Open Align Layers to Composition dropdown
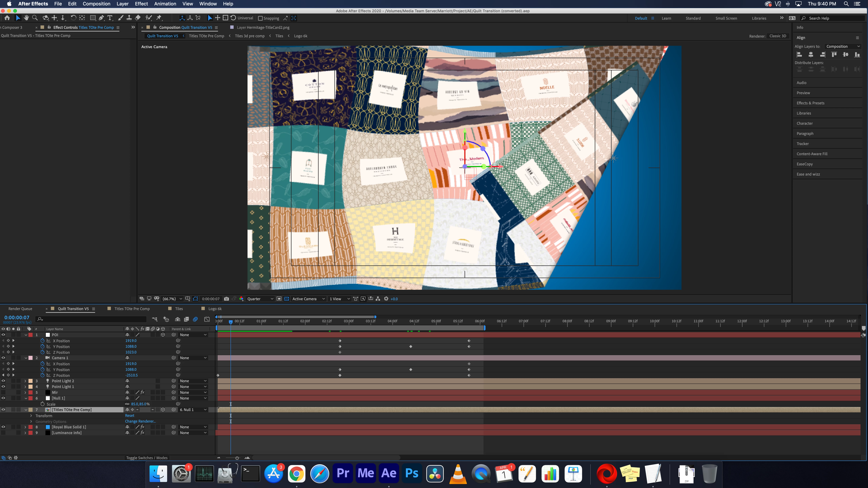Viewport: 868px width, 488px height. click(x=843, y=46)
